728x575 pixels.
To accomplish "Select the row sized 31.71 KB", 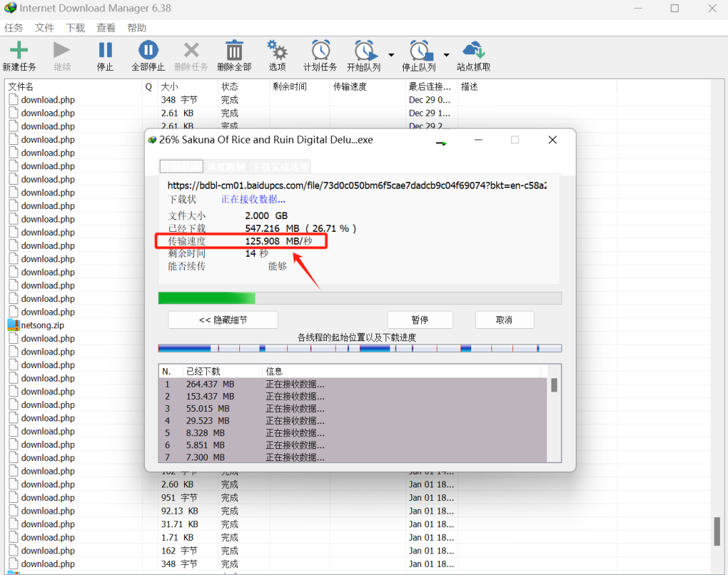I will pos(357,524).
